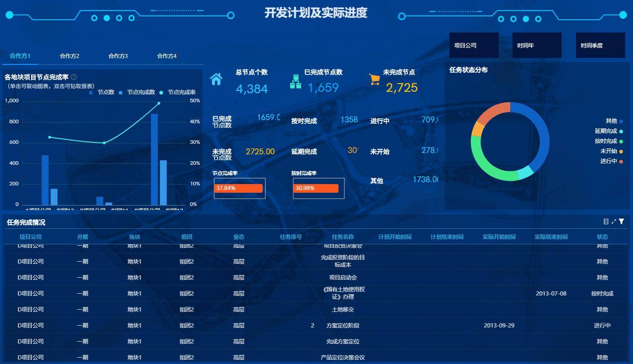Open the 项目公司 filter dropdown
Screen dimensions: 633x364
click(474, 45)
